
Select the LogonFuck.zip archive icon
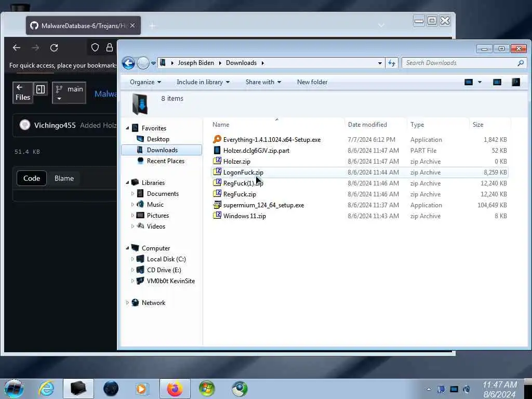click(217, 172)
